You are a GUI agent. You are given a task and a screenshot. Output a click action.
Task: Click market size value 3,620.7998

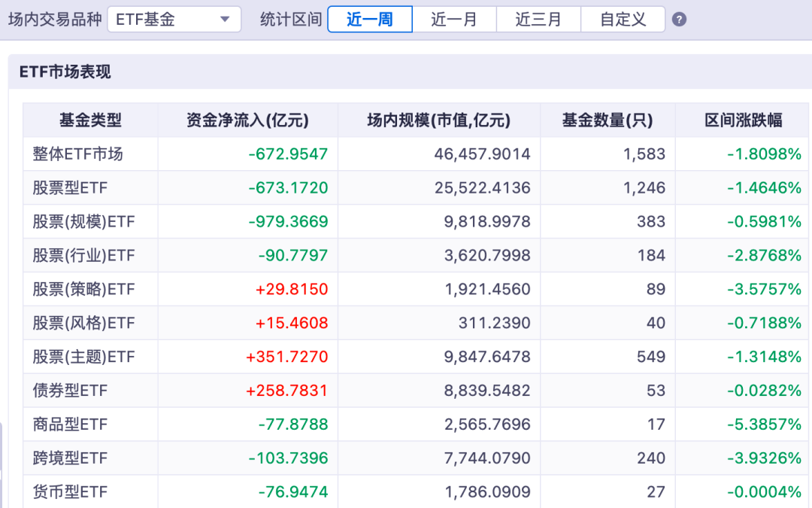point(487,256)
